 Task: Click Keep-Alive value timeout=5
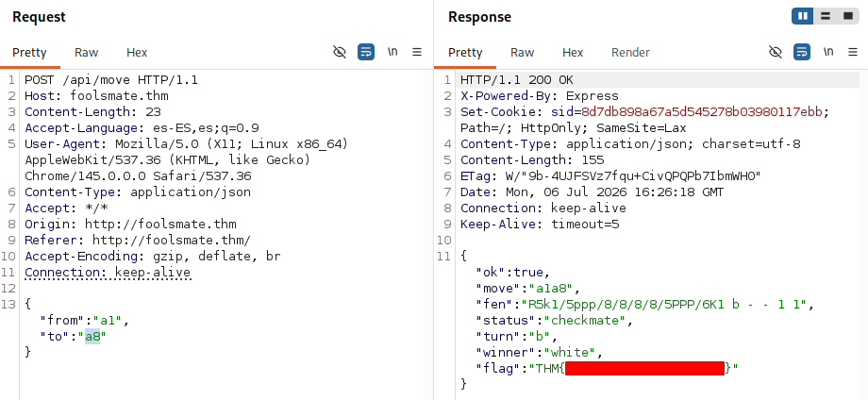[x=585, y=225]
